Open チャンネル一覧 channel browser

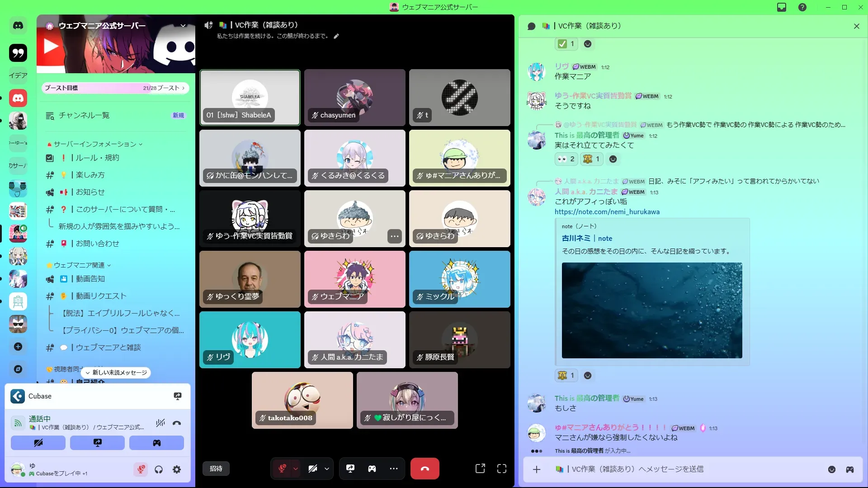(84, 116)
